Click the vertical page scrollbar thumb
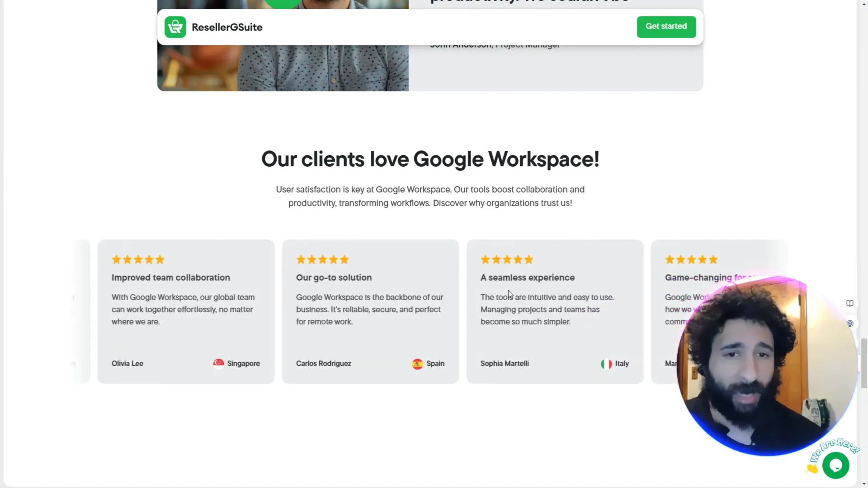 coord(864,362)
